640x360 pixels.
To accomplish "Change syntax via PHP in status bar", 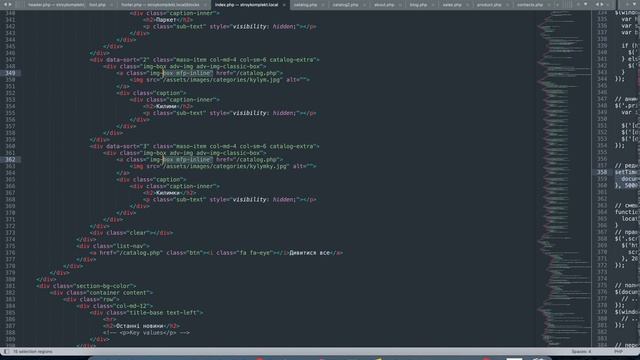I will coord(618,351).
